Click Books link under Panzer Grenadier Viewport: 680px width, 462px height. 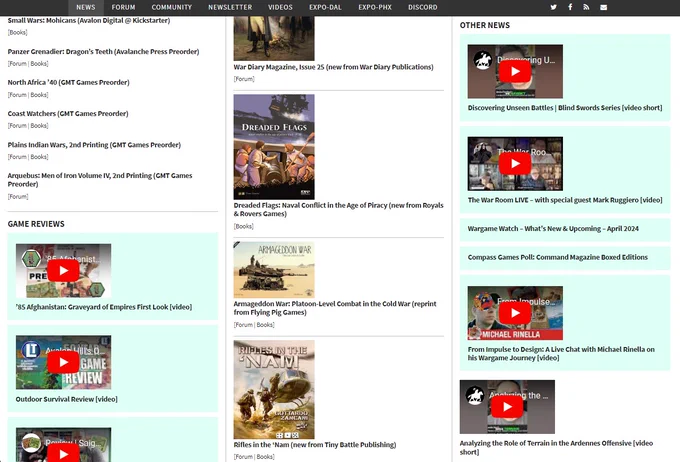point(39,64)
